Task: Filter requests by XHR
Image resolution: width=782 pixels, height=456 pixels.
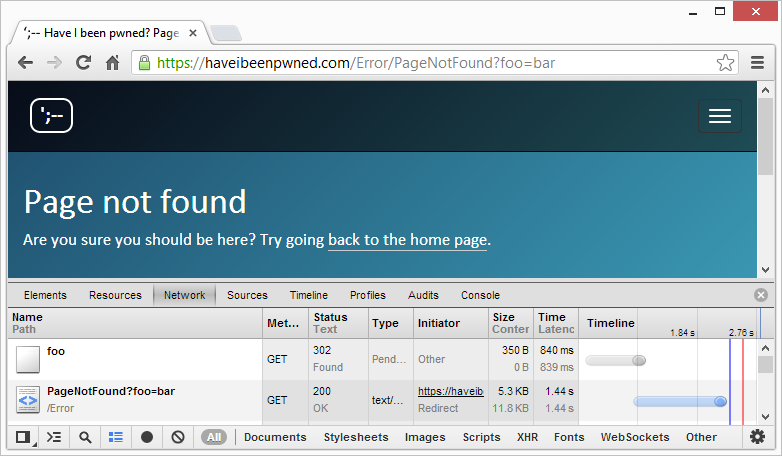Action: click(527, 438)
